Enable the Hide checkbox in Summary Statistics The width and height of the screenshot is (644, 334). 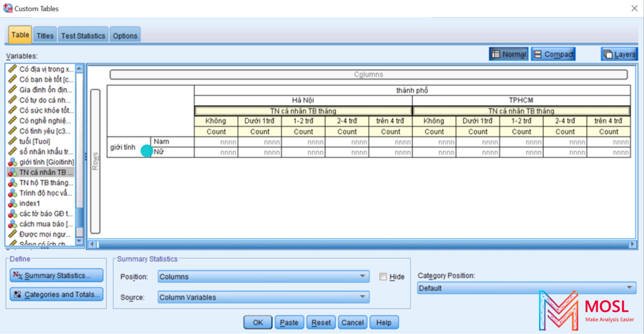click(383, 276)
